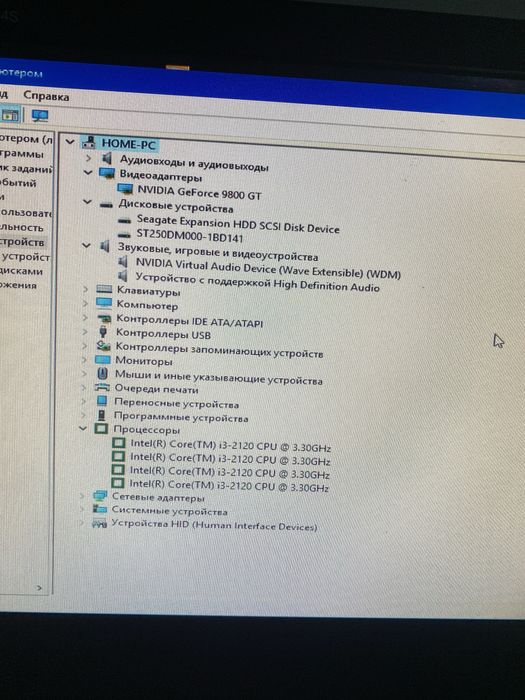Expand the Мониторы category

85,360
